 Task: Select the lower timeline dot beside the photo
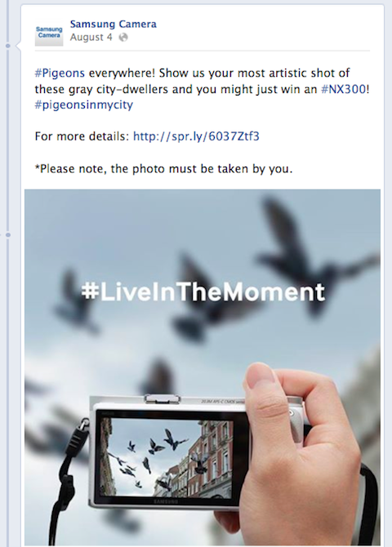pos(8,235)
